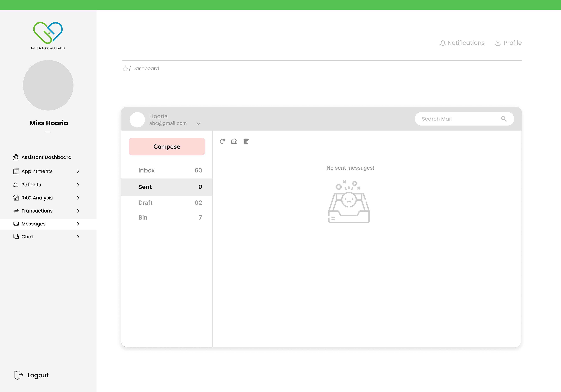The height and width of the screenshot is (392, 561).
Task: Open the Profile user icon
Action: [x=498, y=43]
